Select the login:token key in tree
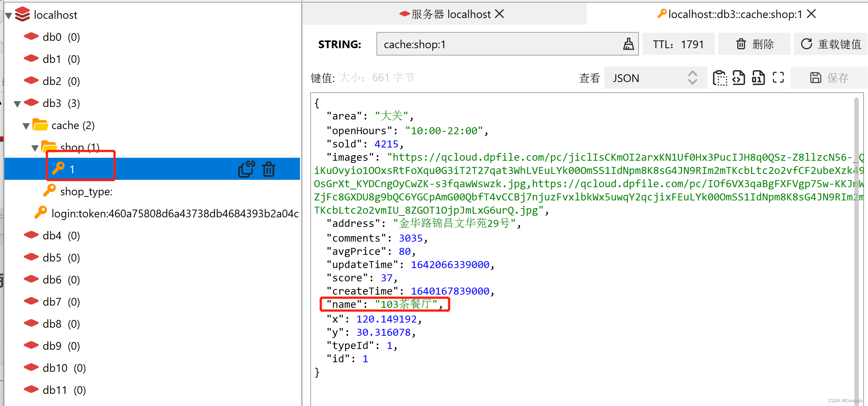This screenshot has height=406, width=868. coord(175,213)
